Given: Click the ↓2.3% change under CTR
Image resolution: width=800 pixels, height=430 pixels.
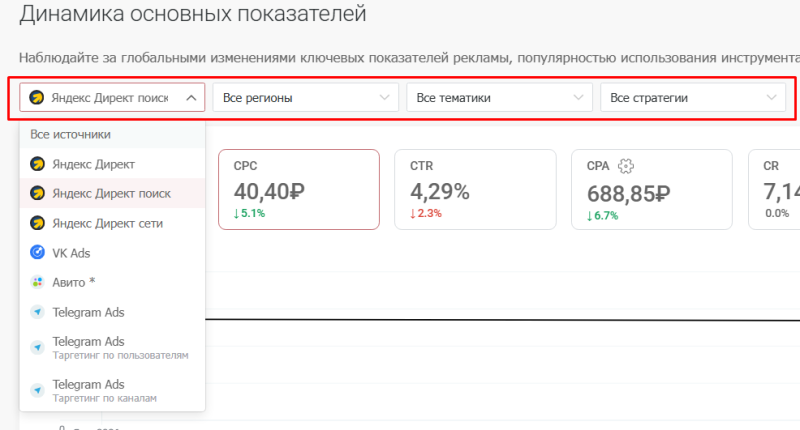Looking at the screenshot, I should point(426,213).
